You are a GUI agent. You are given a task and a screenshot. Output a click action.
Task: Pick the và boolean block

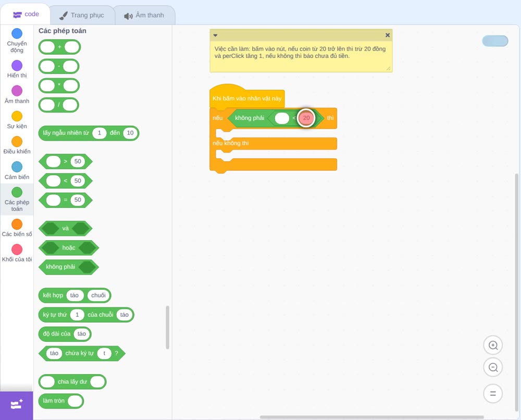click(x=66, y=229)
